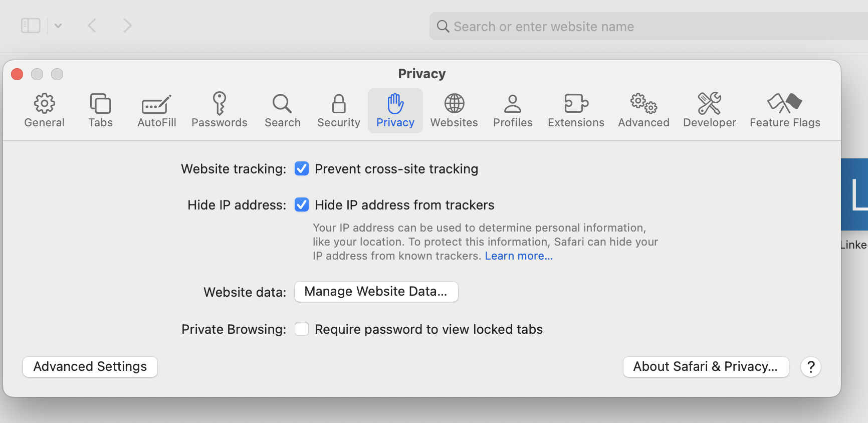Click the LinkedIn favorite tile behind window
This screenshot has width=868, height=423.
854,194
